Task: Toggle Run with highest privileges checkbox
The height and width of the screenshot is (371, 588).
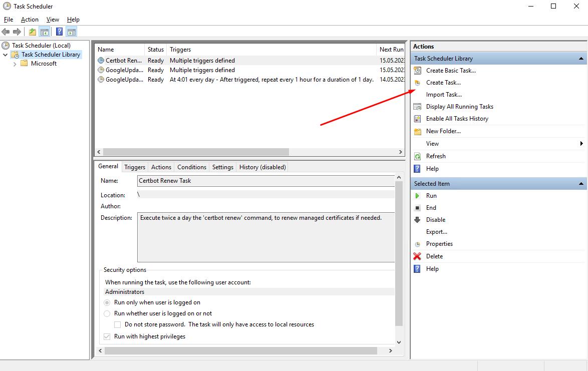Action: point(107,336)
